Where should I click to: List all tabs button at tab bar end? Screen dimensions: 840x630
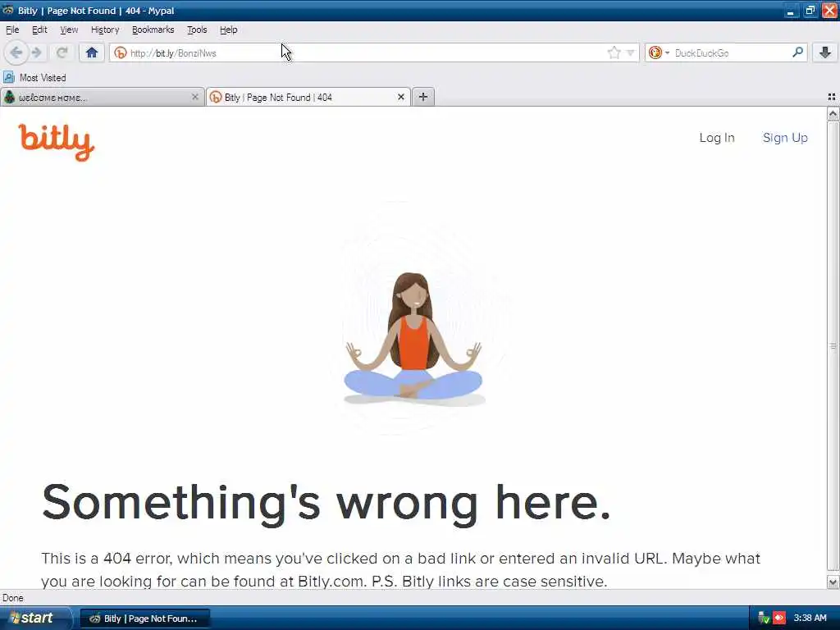pos(832,97)
